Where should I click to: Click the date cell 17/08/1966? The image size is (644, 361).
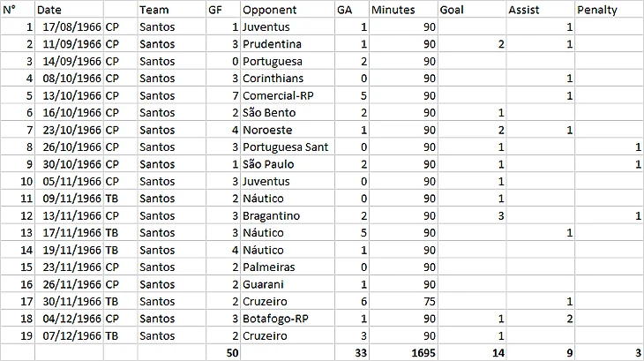(x=69, y=26)
